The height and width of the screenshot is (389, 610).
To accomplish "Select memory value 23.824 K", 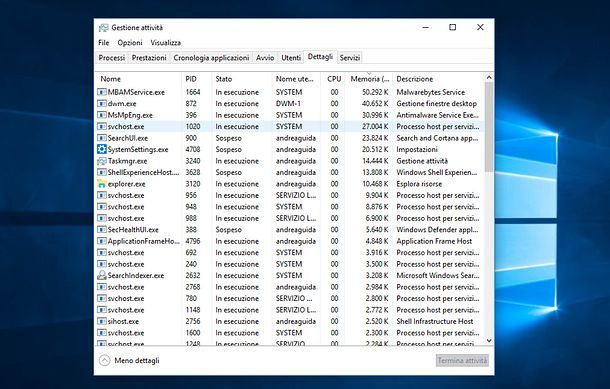I will coord(375,138).
